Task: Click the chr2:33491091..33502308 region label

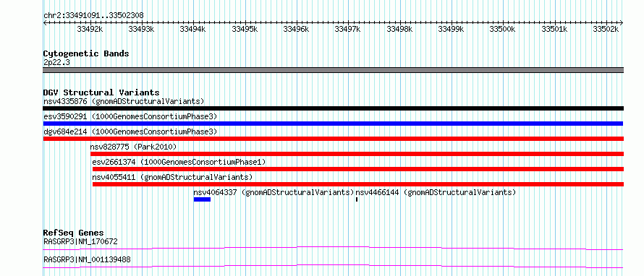Action: point(93,16)
